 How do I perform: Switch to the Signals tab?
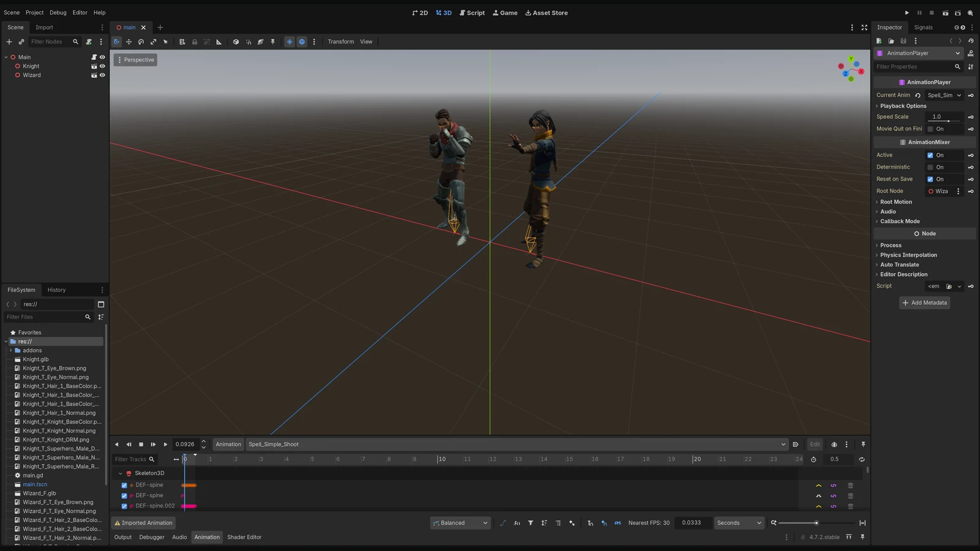(923, 28)
